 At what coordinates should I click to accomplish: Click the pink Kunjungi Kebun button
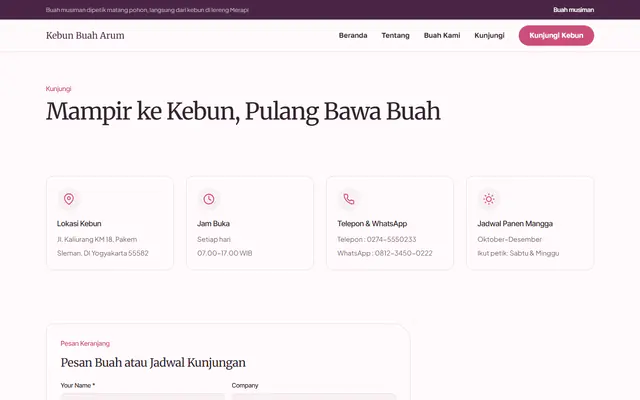[x=556, y=36]
